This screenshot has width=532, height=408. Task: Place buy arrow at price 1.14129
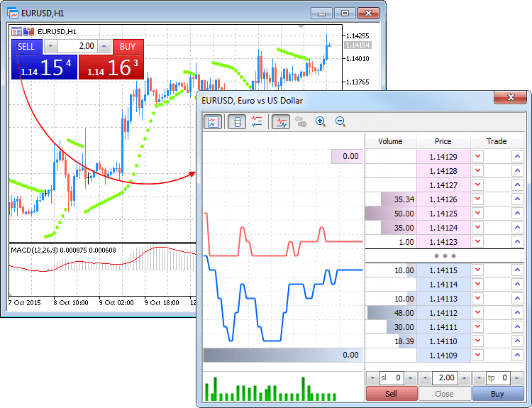coord(517,157)
